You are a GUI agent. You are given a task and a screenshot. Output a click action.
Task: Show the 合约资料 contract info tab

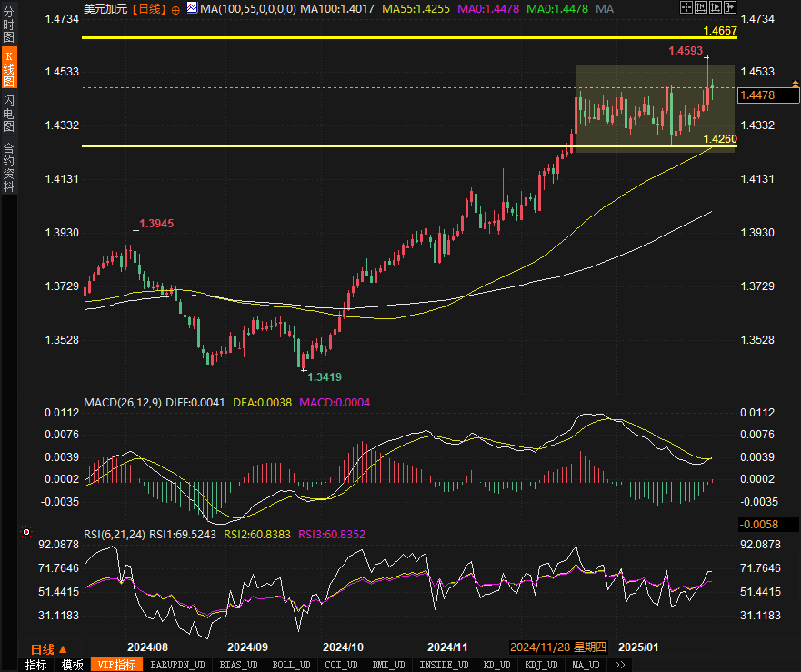8,167
